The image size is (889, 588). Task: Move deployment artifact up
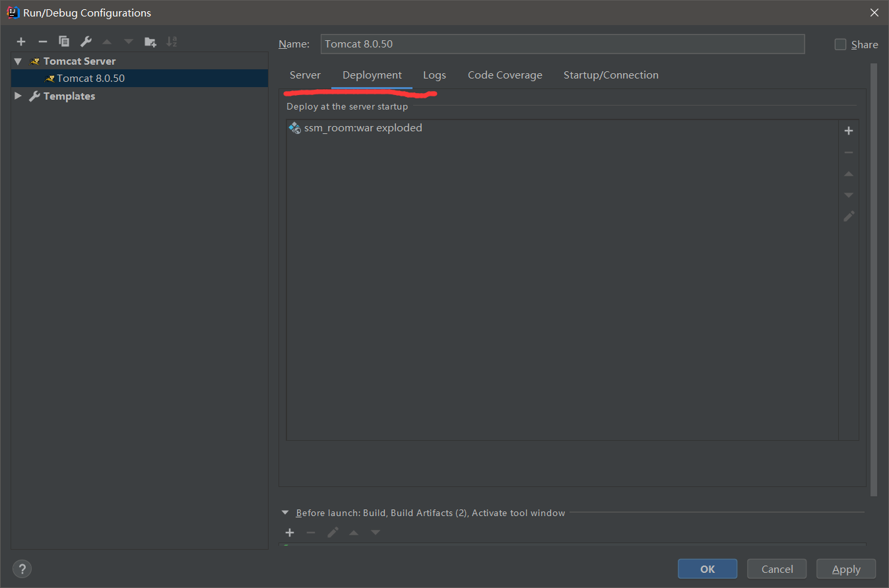pos(849,174)
